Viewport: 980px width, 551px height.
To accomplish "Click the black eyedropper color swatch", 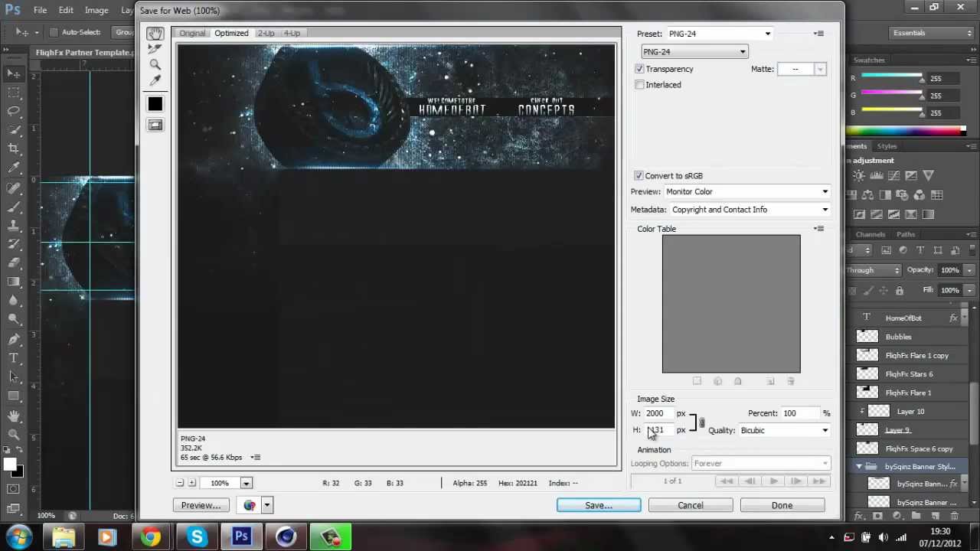I will [155, 104].
